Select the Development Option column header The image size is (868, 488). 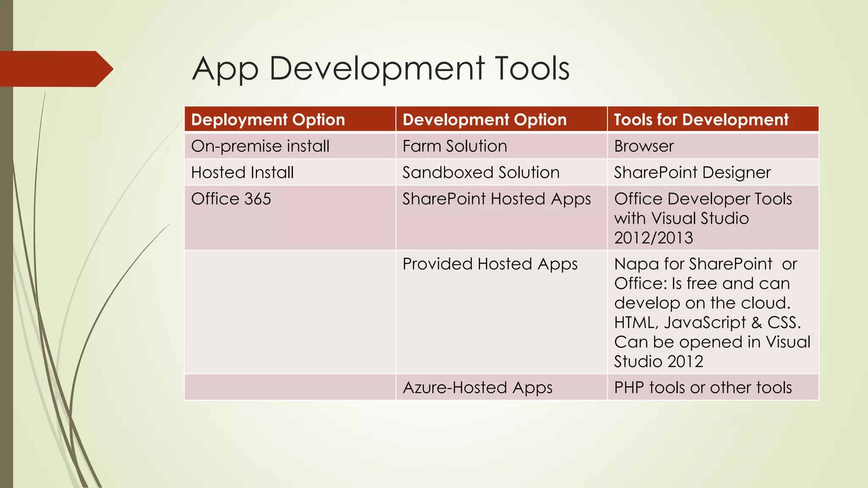484,119
